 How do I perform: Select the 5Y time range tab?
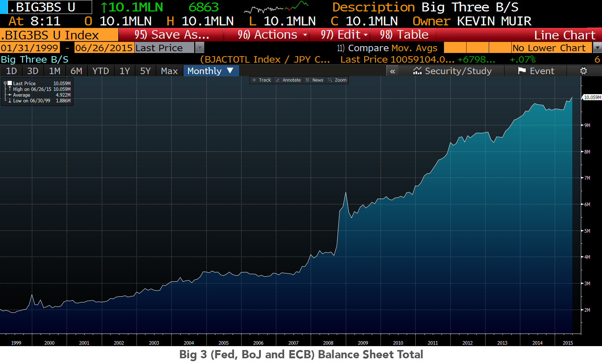click(145, 71)
